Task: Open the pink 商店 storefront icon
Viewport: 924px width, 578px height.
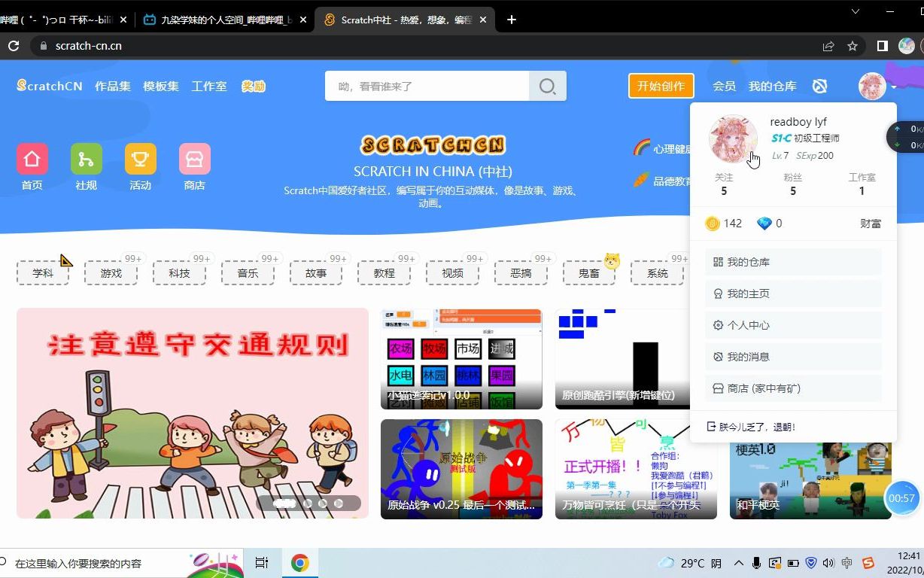Action: 194,158
